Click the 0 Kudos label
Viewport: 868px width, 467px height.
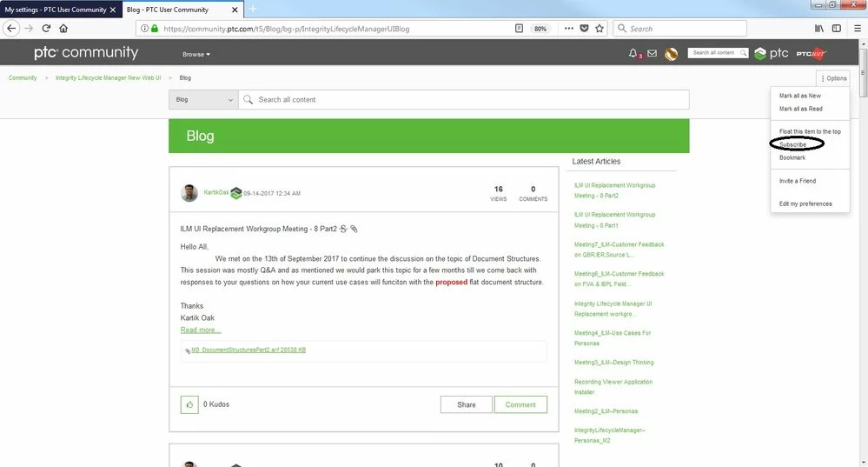[215, 404]
